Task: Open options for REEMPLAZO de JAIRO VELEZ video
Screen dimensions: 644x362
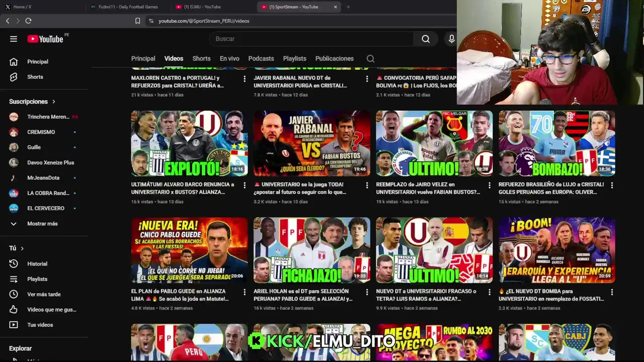Action: coord(490,186)
